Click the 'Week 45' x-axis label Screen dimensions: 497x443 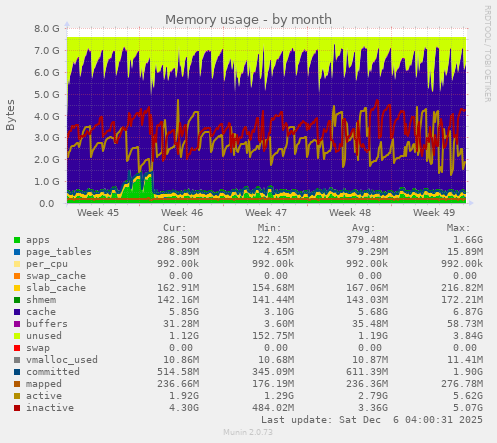click(98, 213)
